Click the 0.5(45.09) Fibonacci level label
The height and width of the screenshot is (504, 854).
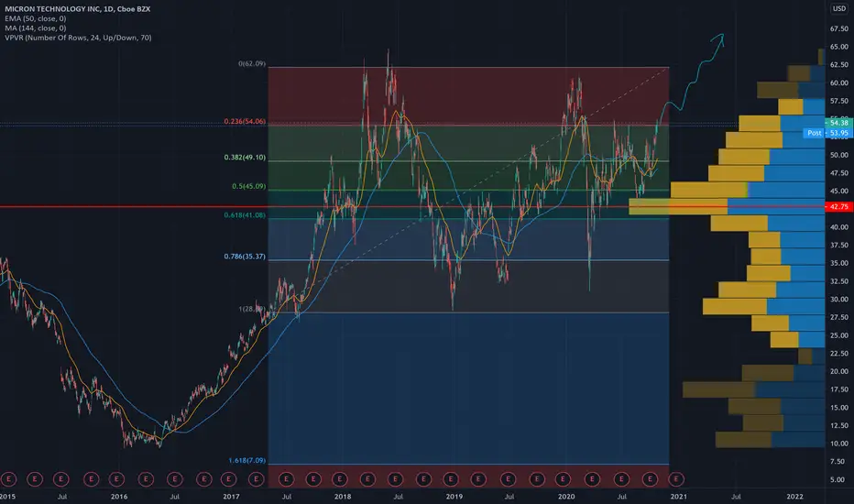249,186
